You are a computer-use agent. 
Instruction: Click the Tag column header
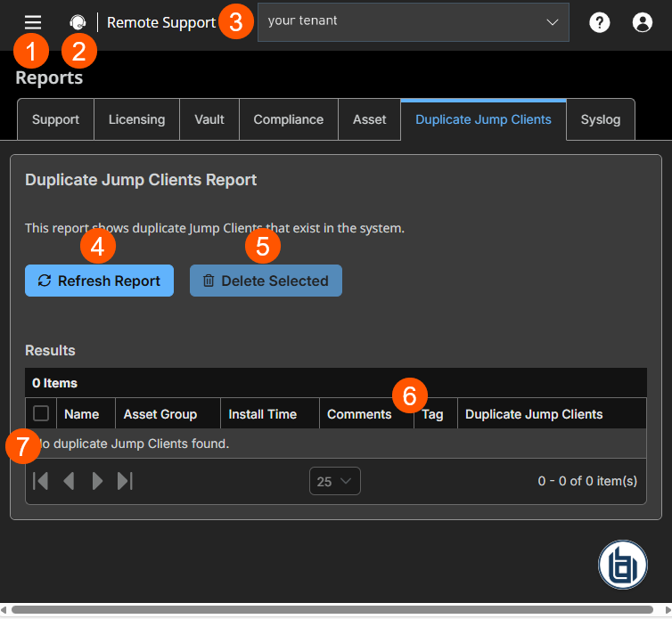pos(436,414)
